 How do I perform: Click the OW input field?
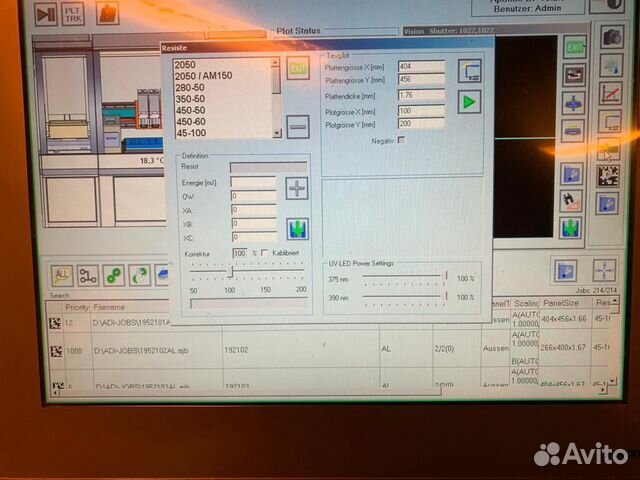(x=254, y=196)
